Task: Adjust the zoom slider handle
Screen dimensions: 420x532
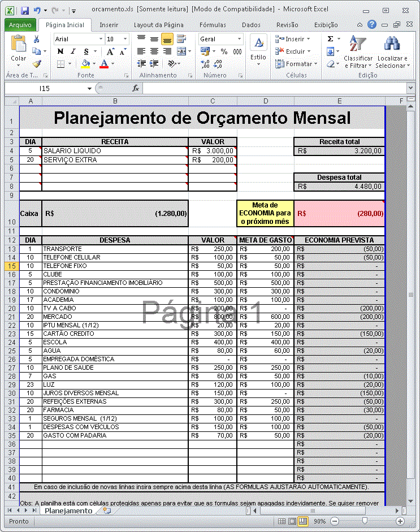Action: (x=365, y=521)
